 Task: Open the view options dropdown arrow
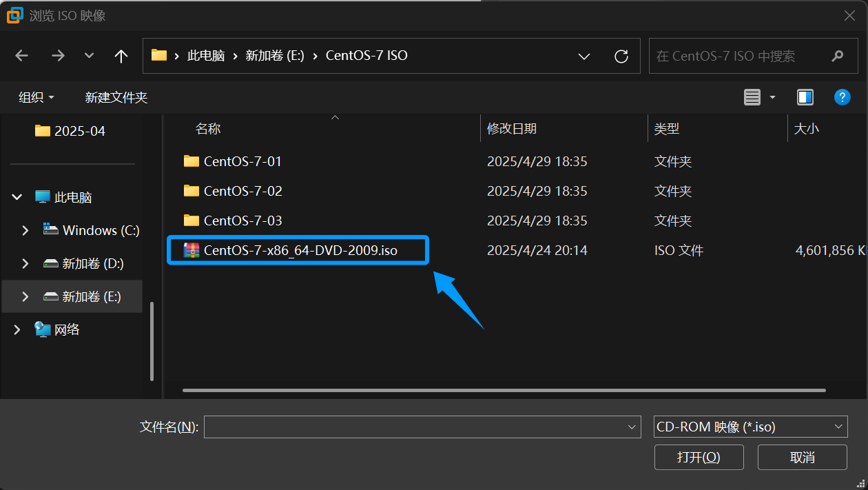pos(772,98)
